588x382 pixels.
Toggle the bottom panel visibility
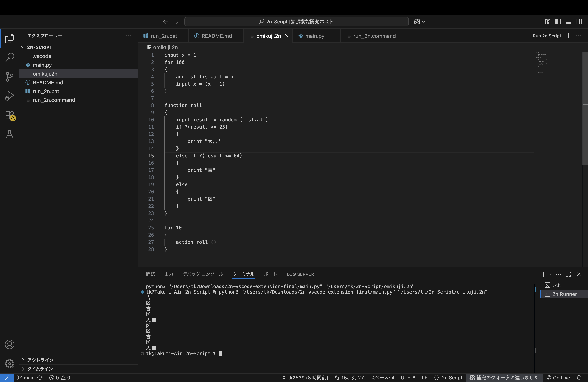(568, 22)
